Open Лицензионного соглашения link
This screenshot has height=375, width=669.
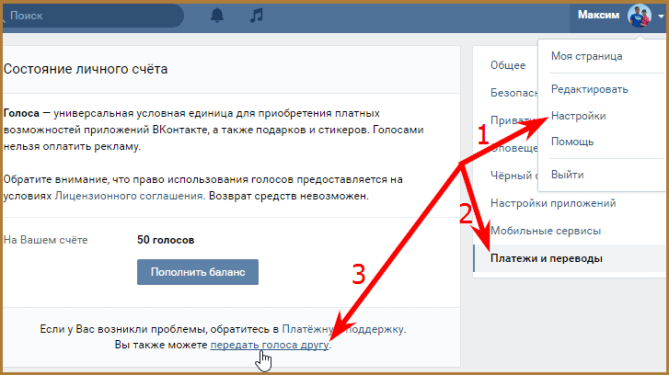click(130, 196)
